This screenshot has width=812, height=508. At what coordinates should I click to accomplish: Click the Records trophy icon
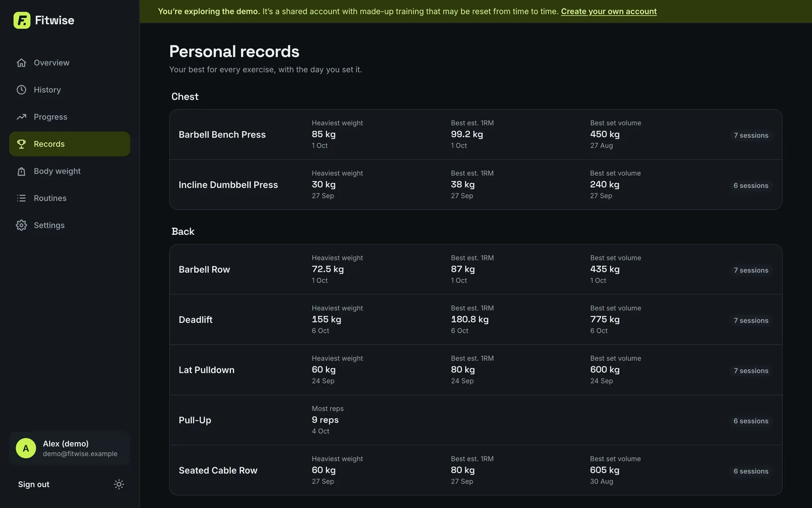(21, 144)
